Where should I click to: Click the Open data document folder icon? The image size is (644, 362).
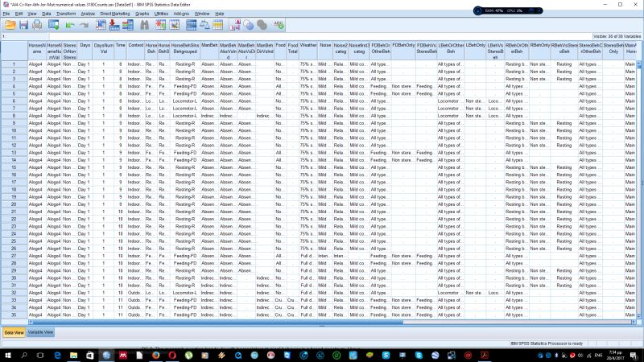[x=10, y=25]
